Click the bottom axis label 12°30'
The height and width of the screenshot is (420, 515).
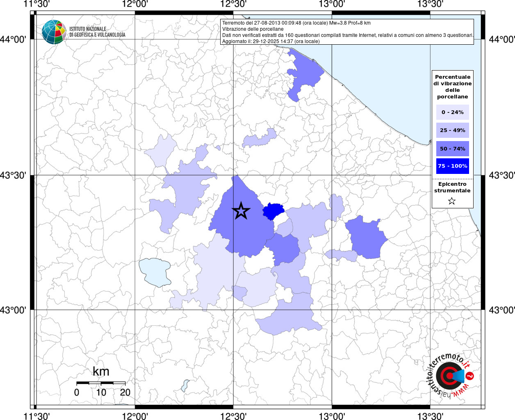(233, 416)
